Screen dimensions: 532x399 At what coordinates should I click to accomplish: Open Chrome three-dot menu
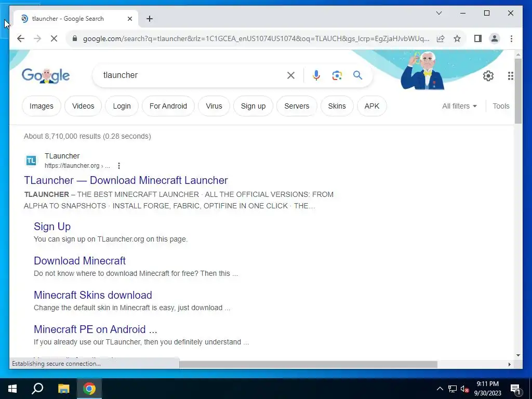(511, 38)
